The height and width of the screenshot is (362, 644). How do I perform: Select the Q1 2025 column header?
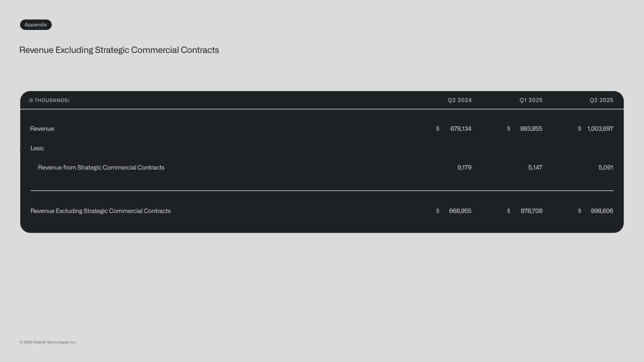[x=531, y=101]
